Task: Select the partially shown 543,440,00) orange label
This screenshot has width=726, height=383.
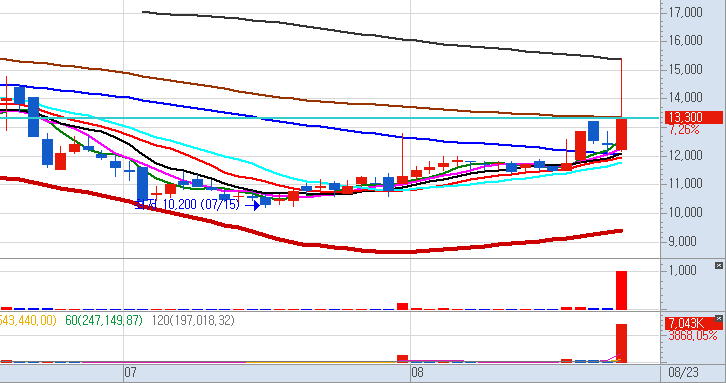Action: pos(28,320)
